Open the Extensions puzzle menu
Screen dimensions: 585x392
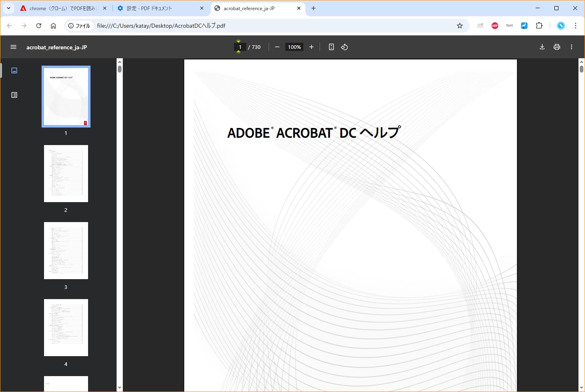[539, 26]
